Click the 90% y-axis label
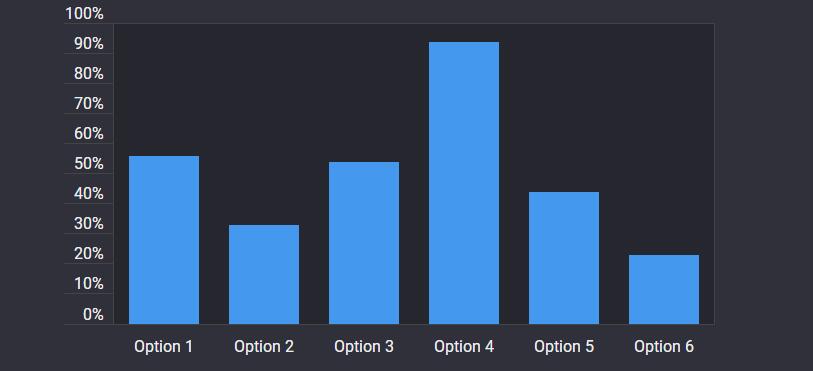The width and height of the screenshot is (813, 371). coord(89,44)
